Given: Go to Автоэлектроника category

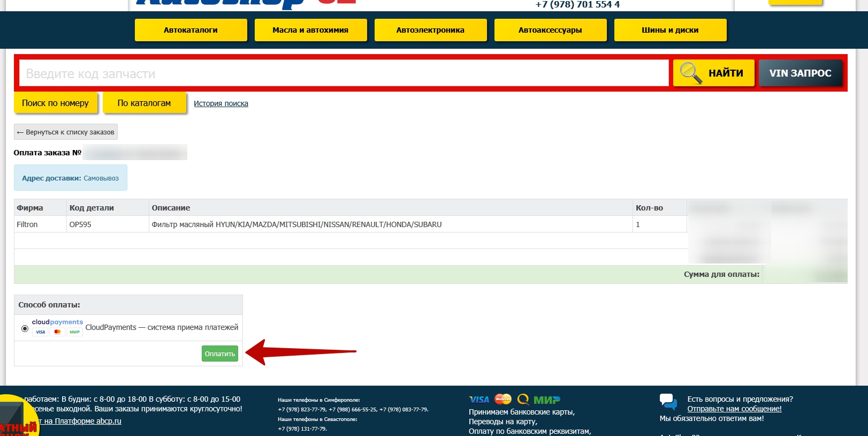Looking at the screenshot, I should point(430,30).
